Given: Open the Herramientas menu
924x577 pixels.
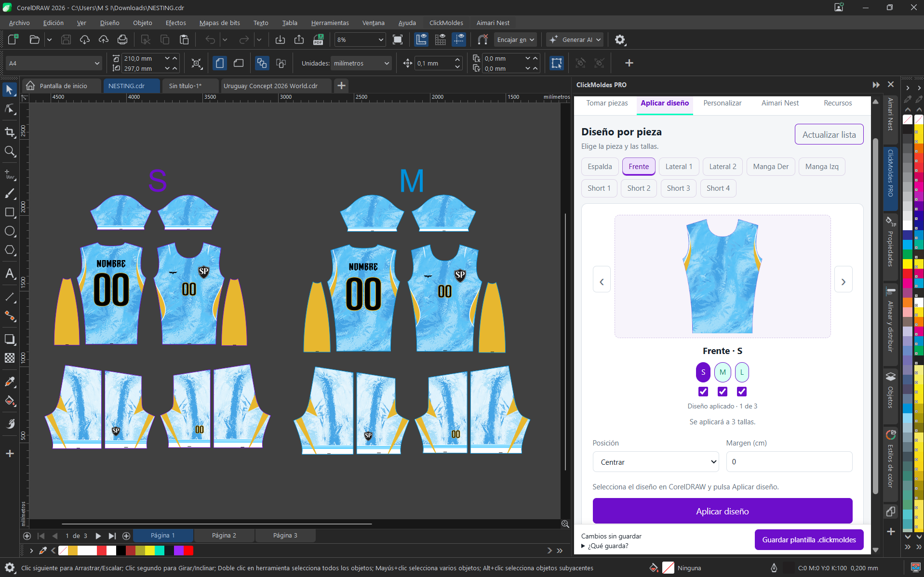Looking at the screenshot, I should pyautogui.click(x=330, y=23).
